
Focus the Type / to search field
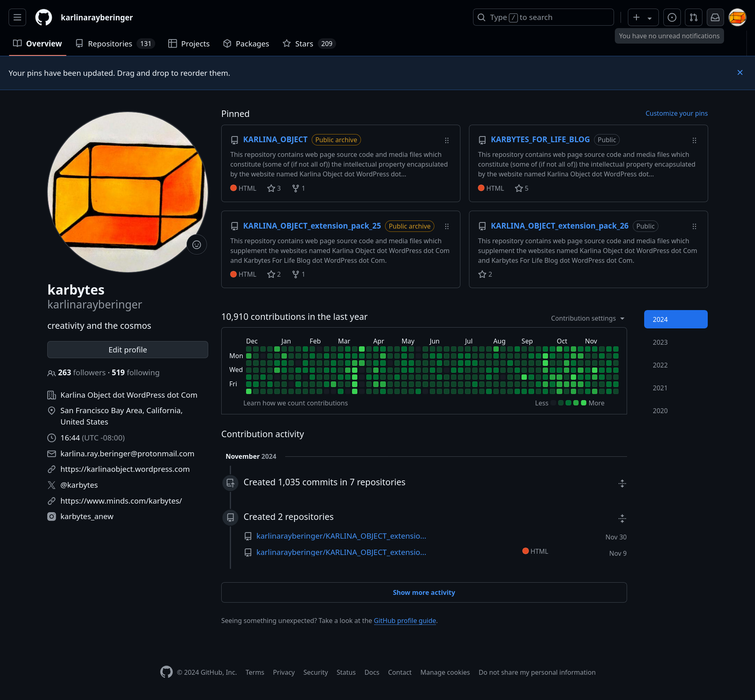(x=543, y=17)
